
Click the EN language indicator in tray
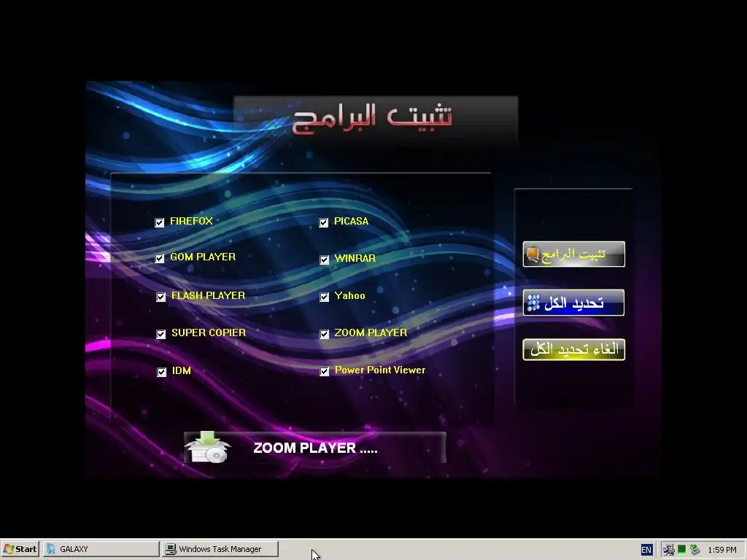point(646,550)
